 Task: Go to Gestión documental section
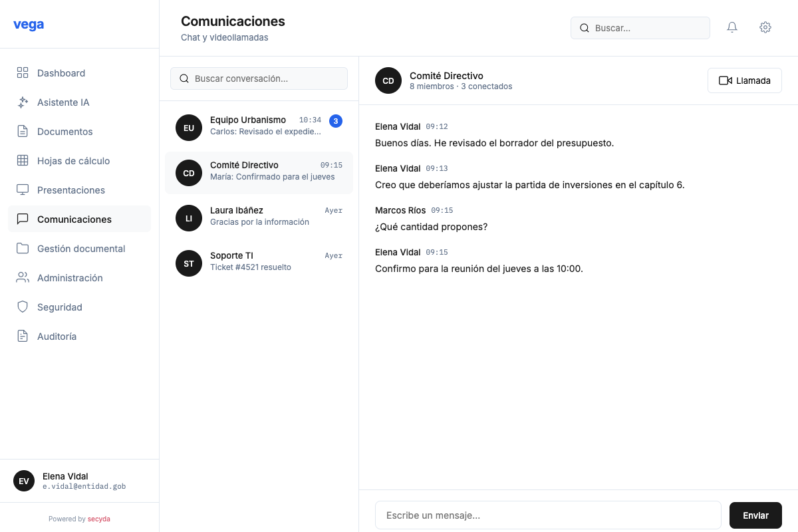click(x=82, y=249)
